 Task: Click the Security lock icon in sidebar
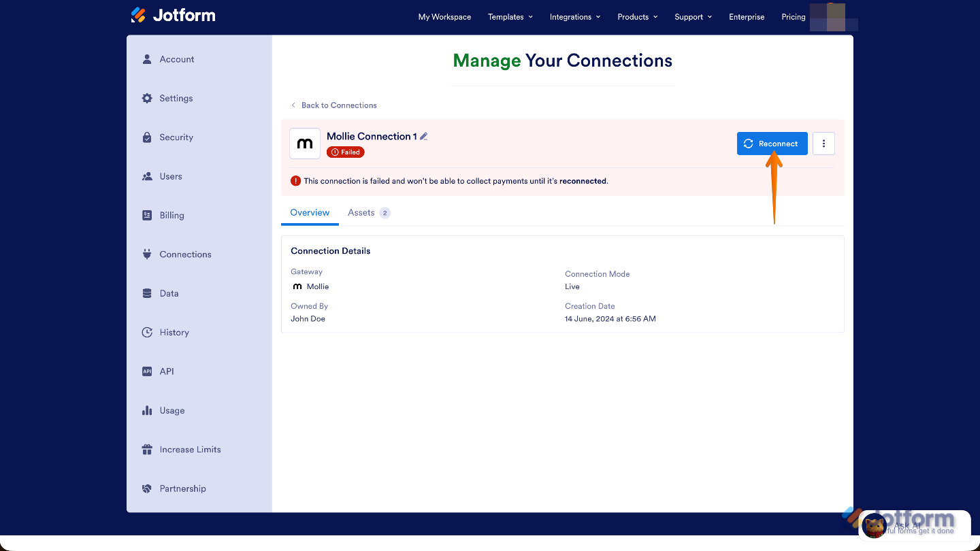pos(146,137)
